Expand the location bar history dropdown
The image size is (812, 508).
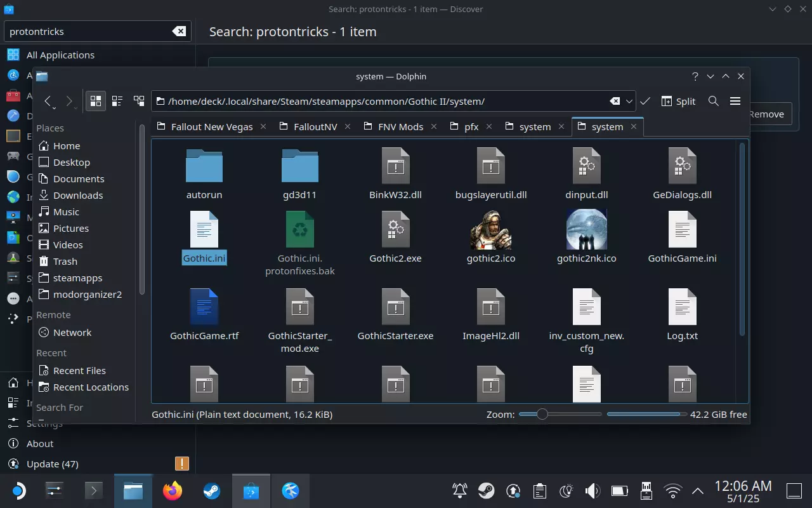pyautogui.click(x=629, y=101)
